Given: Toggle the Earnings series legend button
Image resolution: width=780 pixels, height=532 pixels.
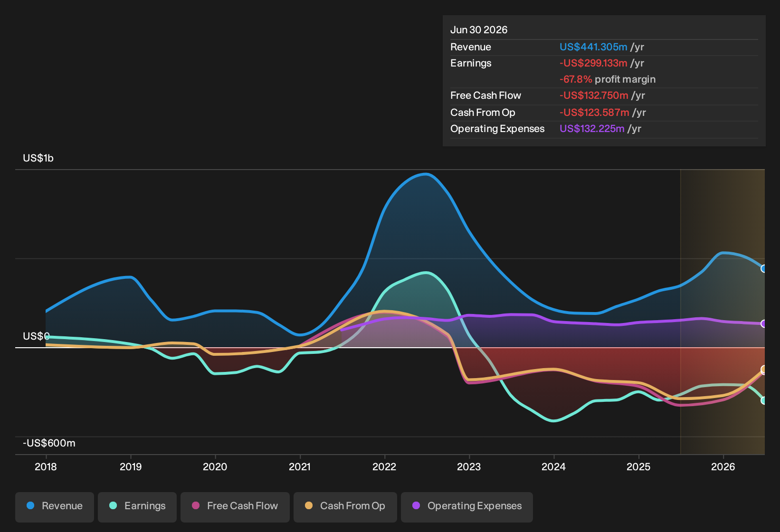Looking at the screenshot, I should 137,506.
